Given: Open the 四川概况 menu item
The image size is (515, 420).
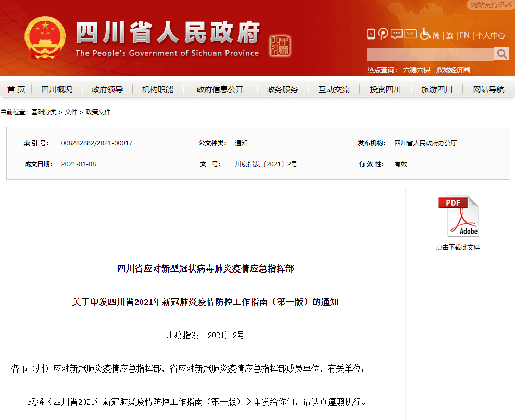Looking at the screenshot, I should pyautogui.click(x=57, y=90).
